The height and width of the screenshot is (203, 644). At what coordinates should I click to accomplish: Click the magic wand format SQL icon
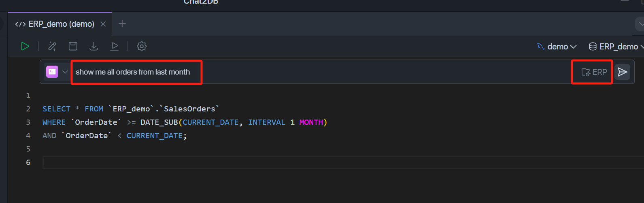[x=52, y=46]
